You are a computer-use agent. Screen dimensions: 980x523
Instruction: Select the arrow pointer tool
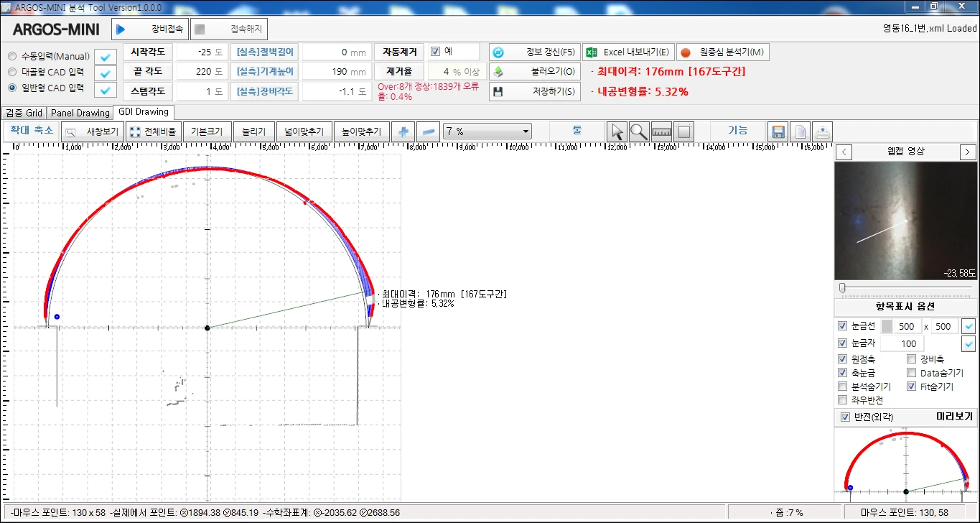coord(617,131)
